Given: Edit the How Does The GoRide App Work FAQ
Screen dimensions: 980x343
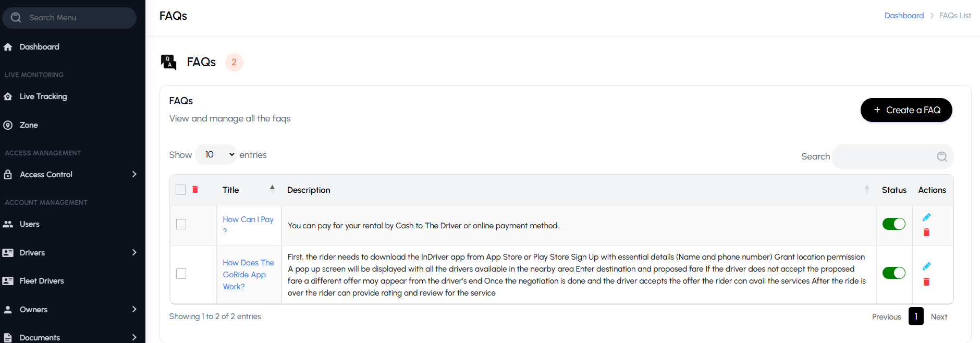Looking at the screenshot, I should 926,266.
